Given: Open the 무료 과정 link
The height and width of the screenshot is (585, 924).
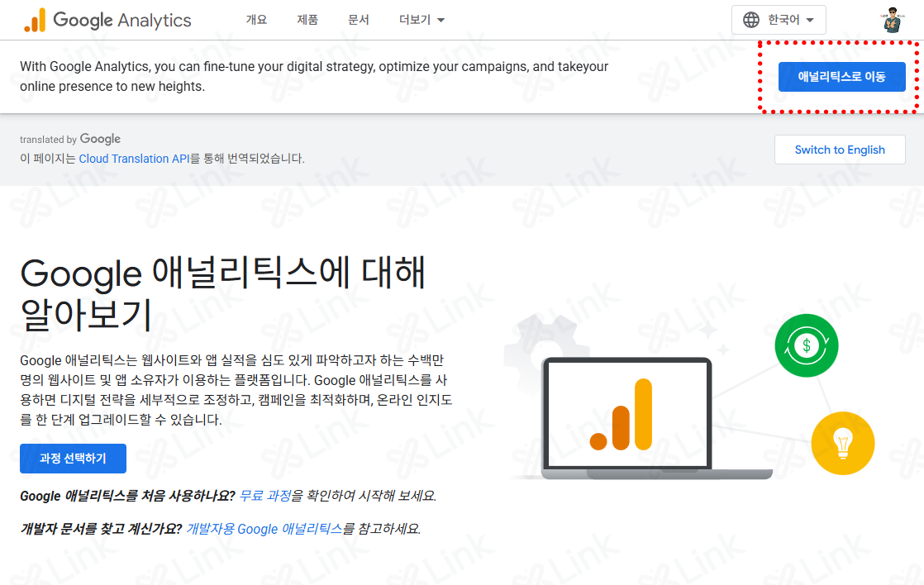Looking at the screenshot, I should (264, 496).
